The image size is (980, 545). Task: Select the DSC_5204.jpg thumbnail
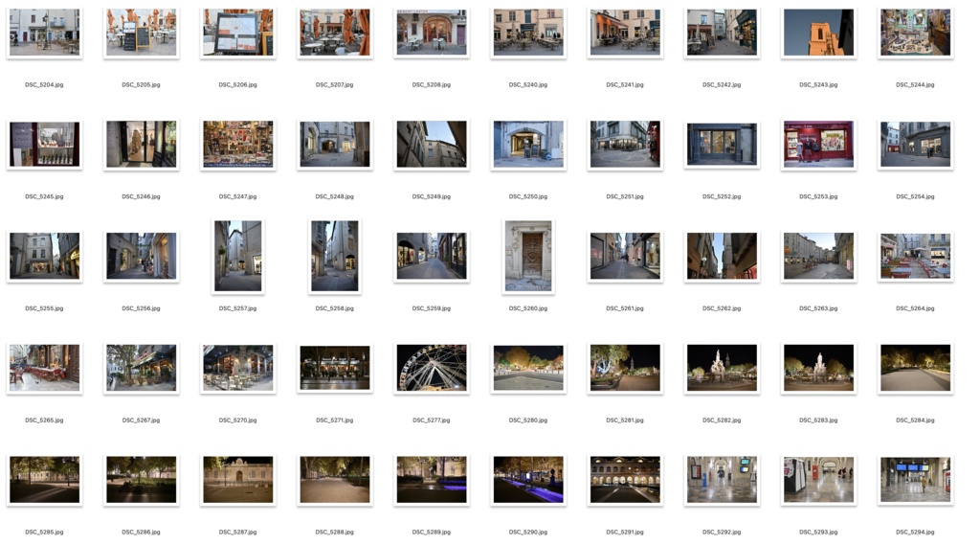(x=44, y=33)
